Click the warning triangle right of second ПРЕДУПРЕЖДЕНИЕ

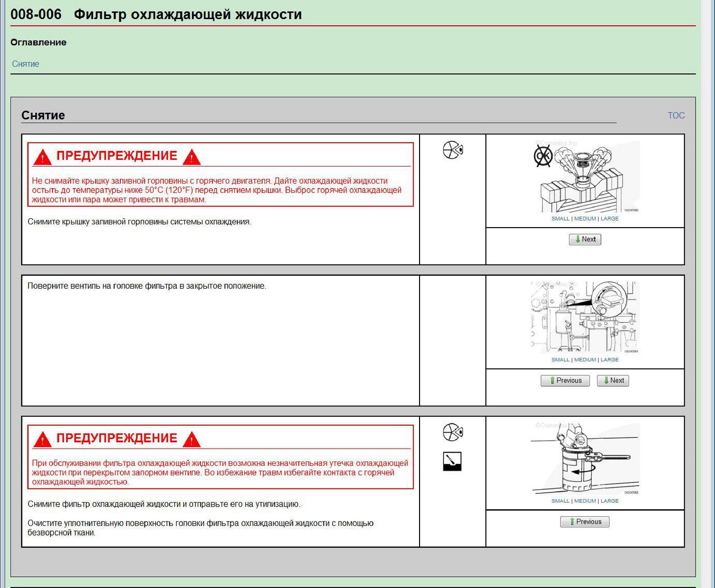pos(191,439)
